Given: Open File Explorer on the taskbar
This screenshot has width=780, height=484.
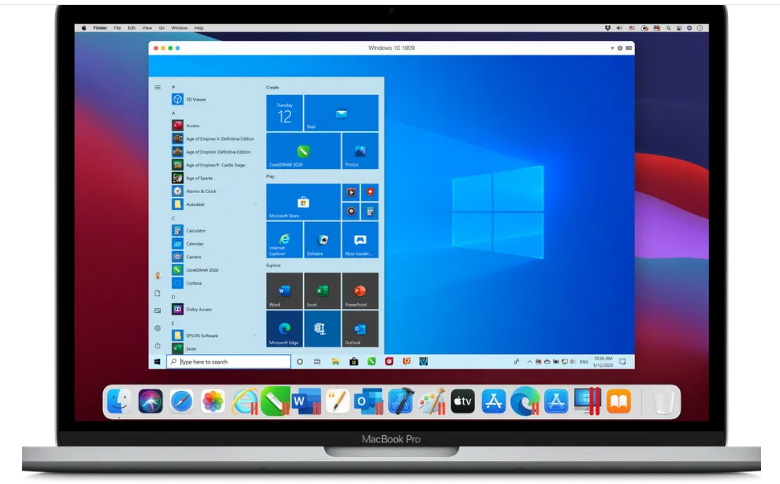Looking at the screenshot, I should 336,362.
